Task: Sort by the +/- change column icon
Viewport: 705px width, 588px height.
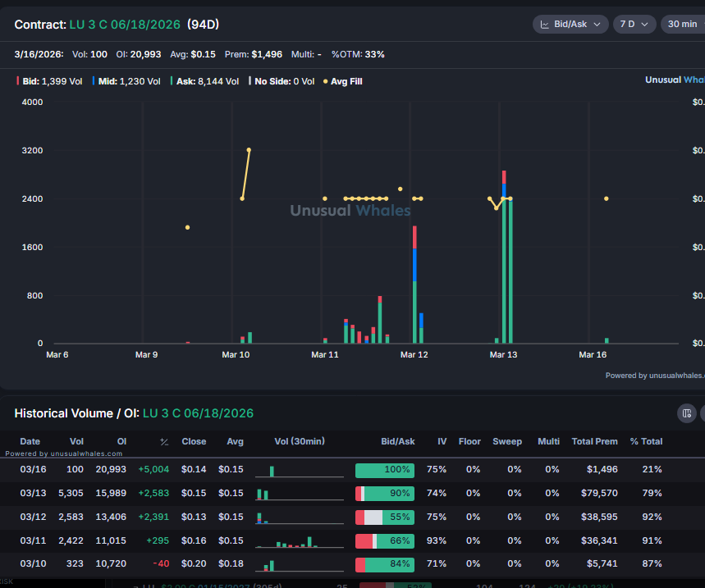Action: click(164, 442)
